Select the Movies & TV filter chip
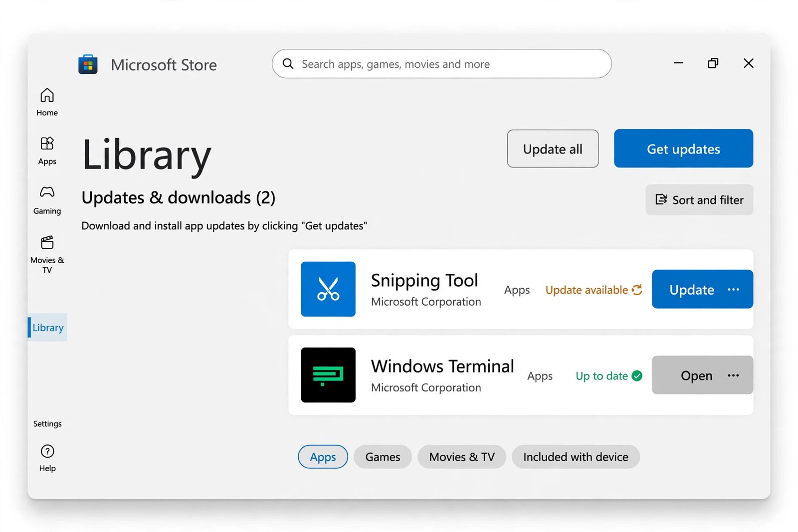 coord(462,457)
